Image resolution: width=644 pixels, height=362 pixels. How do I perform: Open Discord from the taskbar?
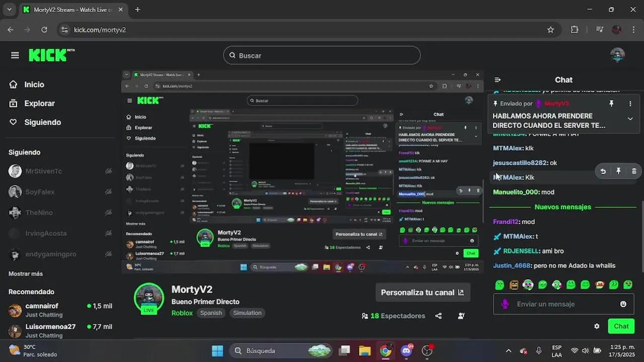407,350
